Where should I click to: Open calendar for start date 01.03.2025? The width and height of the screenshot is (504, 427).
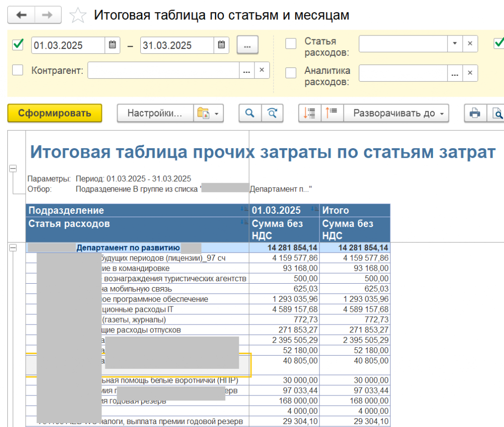pyautogui.click(x=112, y=45)
